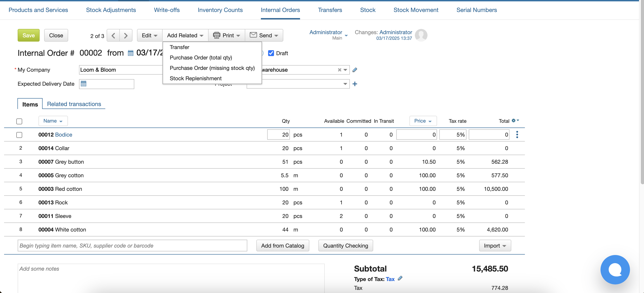Select the 00014 Collar row

click(x=264, y=148)
